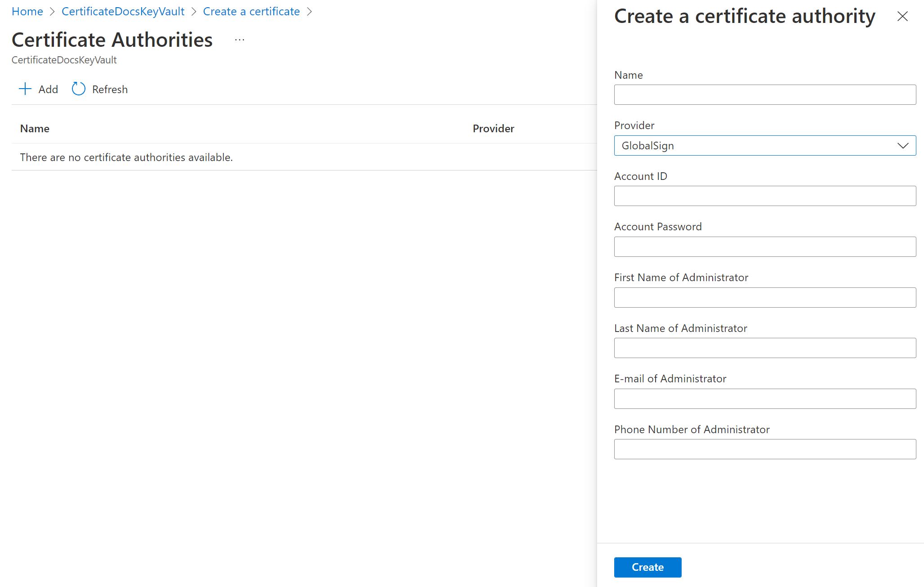
Task: Click the Last Name of Administrator field
Action: (x=765, y=348)
